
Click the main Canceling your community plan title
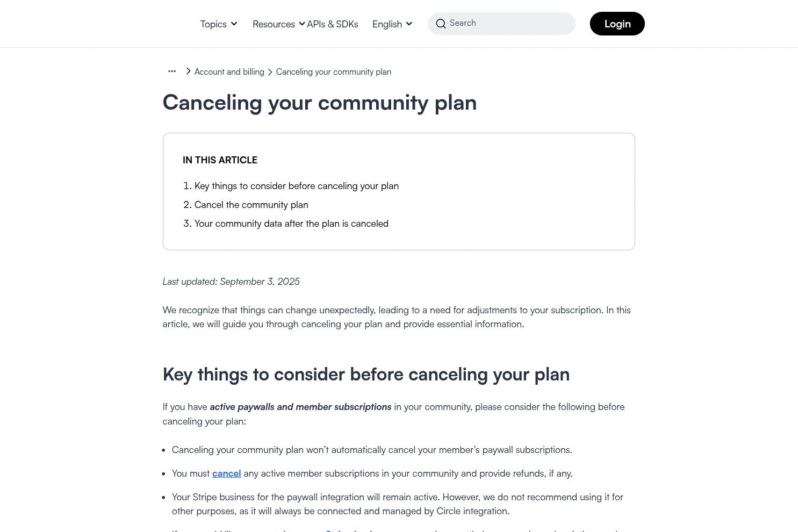(x=320, y=103)
